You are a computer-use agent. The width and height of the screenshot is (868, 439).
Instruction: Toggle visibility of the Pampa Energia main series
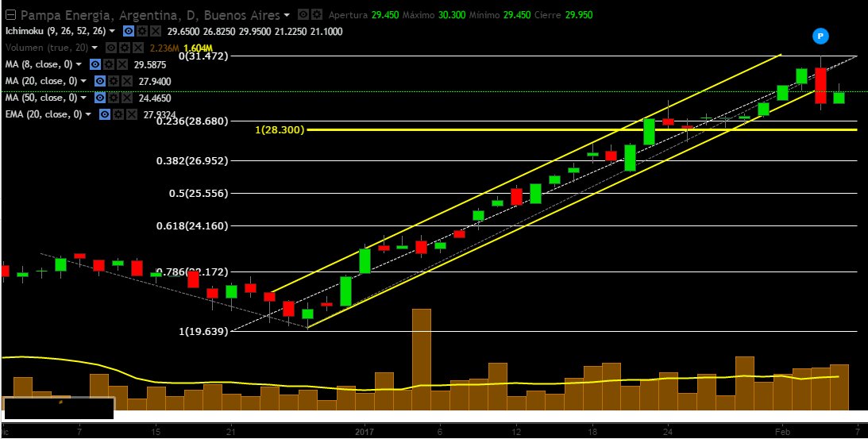(x=303, y=14)
